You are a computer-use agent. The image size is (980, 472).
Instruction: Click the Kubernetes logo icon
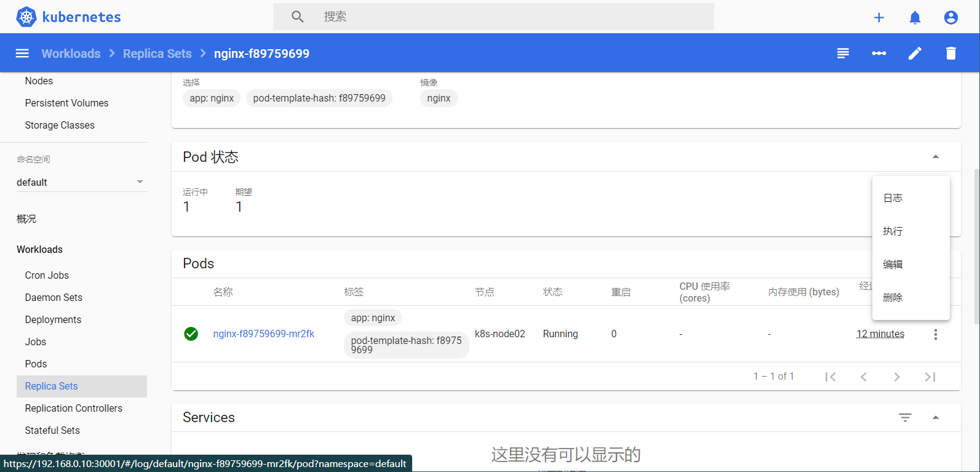pos(26,17)
